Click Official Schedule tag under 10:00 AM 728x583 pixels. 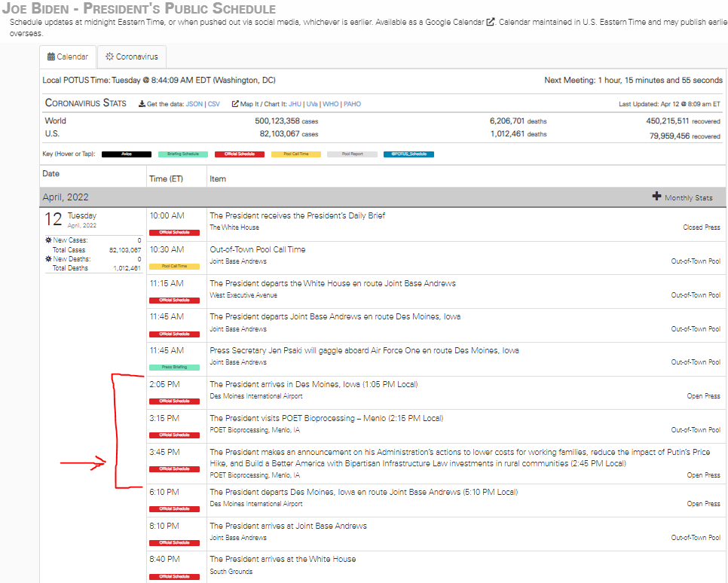point(174,233)
